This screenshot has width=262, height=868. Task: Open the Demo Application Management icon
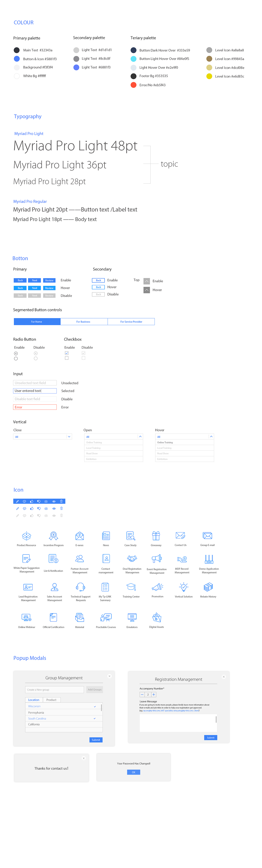(x=209, y=559)
